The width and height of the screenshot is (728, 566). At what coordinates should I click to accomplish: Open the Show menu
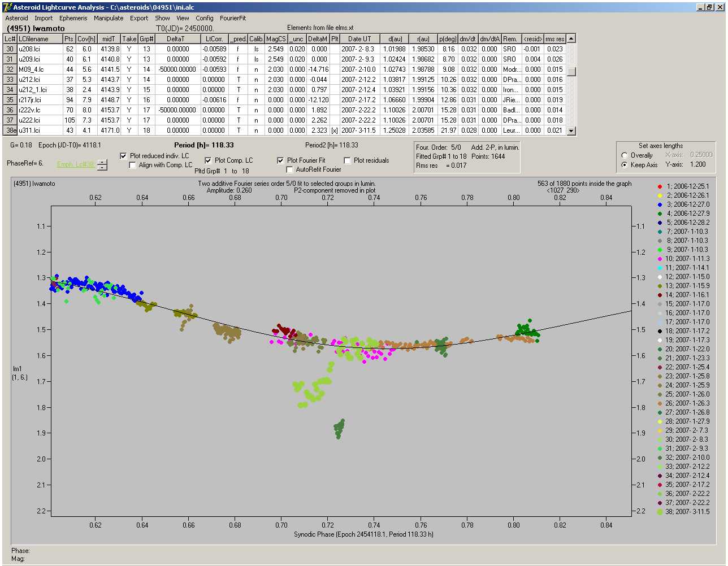pyautogui.click(x=162, y=18)
